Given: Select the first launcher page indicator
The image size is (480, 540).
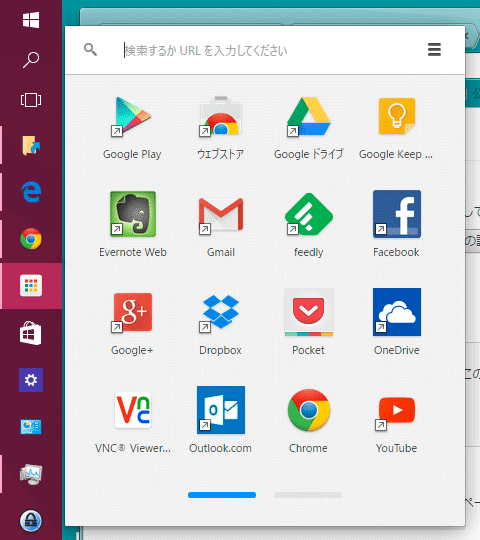Looking at the screenshot, I should point(222,495).
